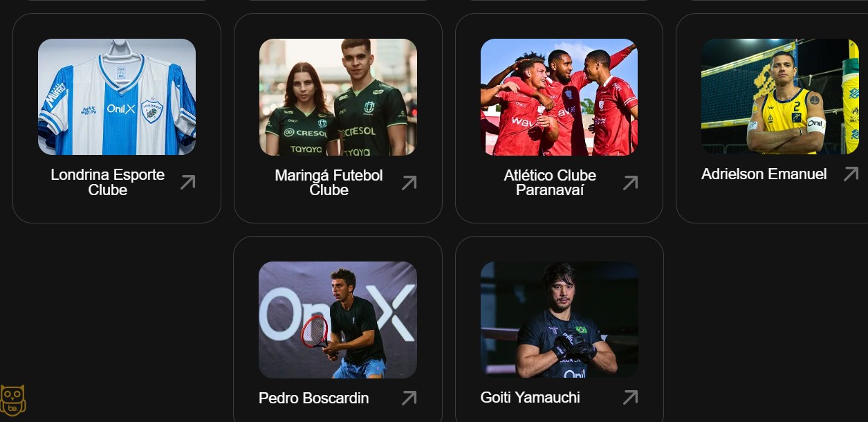Open the Londrina Esporte Clube jersey photo

[x=116, y=97]
